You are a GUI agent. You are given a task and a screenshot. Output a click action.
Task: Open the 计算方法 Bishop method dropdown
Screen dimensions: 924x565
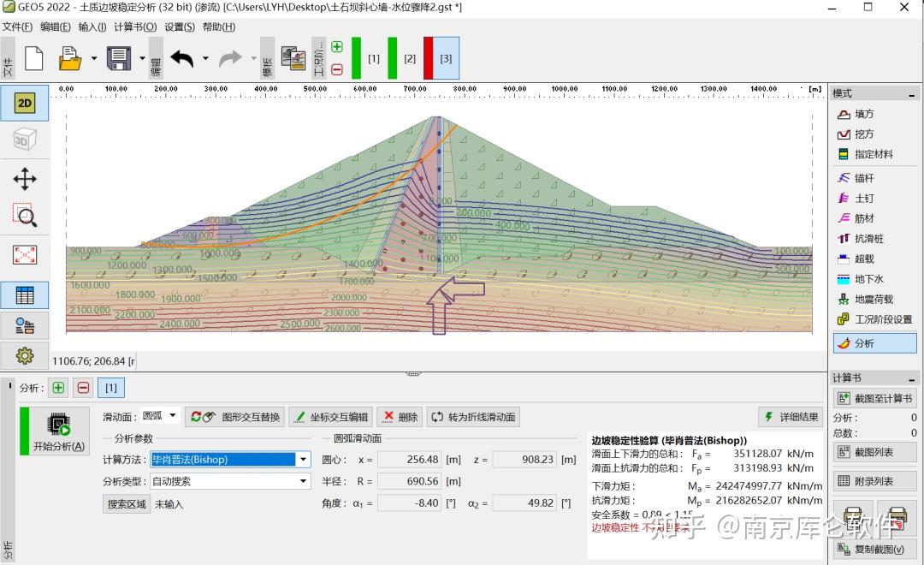click(230, 460)
